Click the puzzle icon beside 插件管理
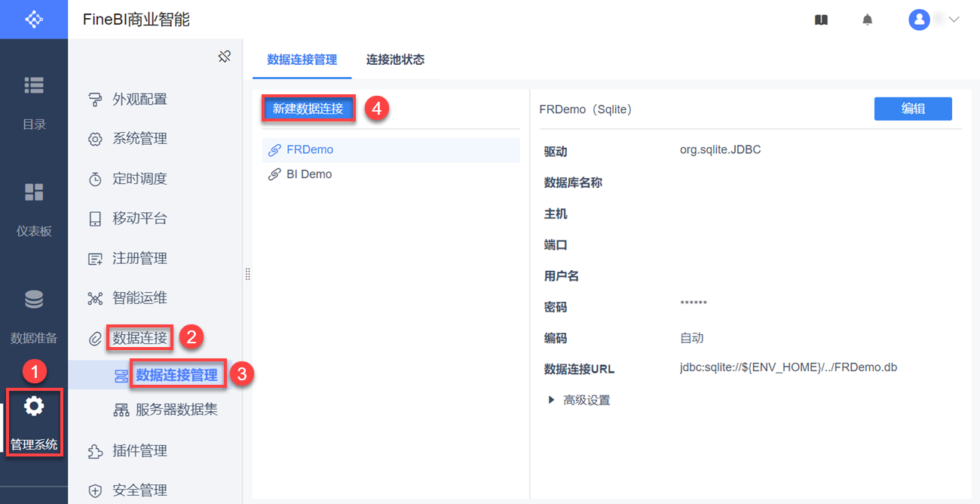Viewport: 980px width, 504px height. click(x=95, y=451)
